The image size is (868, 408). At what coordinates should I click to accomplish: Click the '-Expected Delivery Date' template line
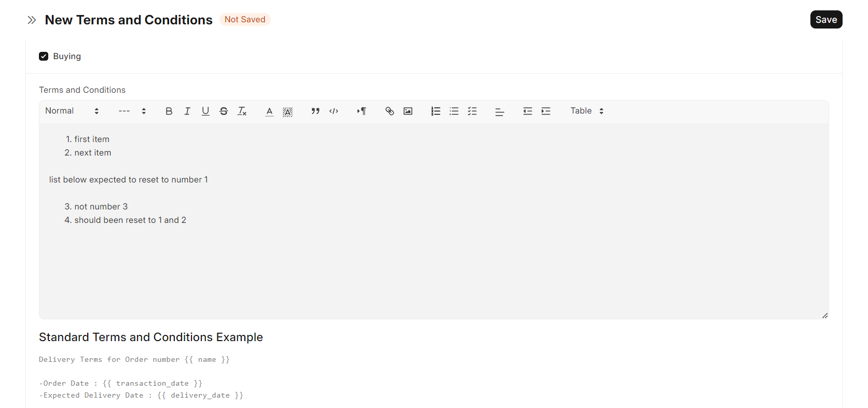141,395
